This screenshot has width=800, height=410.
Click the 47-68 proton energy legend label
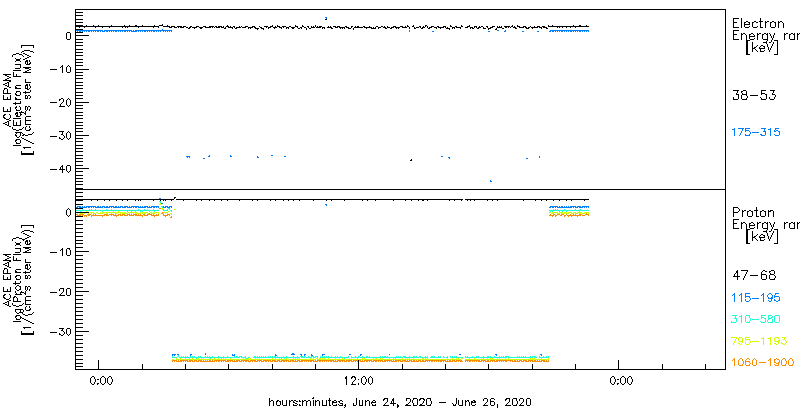754,276
